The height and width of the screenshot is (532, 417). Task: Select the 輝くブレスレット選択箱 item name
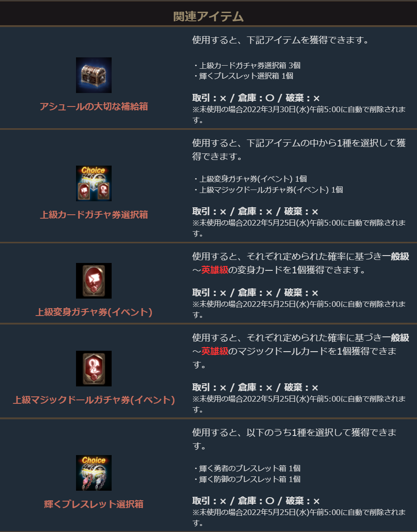94,504
